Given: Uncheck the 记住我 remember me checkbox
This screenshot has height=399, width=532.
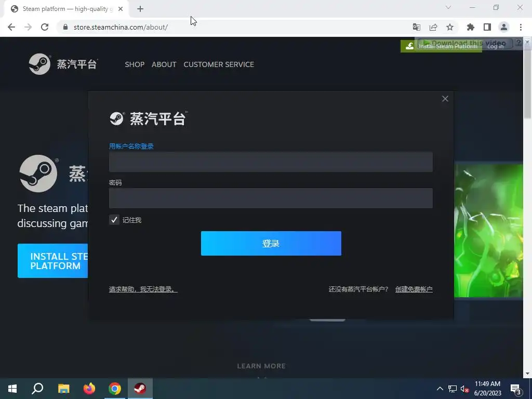Looking at the screenshot, I should [x=114, y=220].
